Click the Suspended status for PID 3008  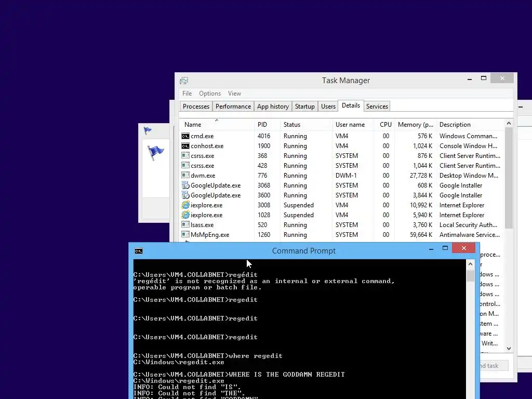299,205
